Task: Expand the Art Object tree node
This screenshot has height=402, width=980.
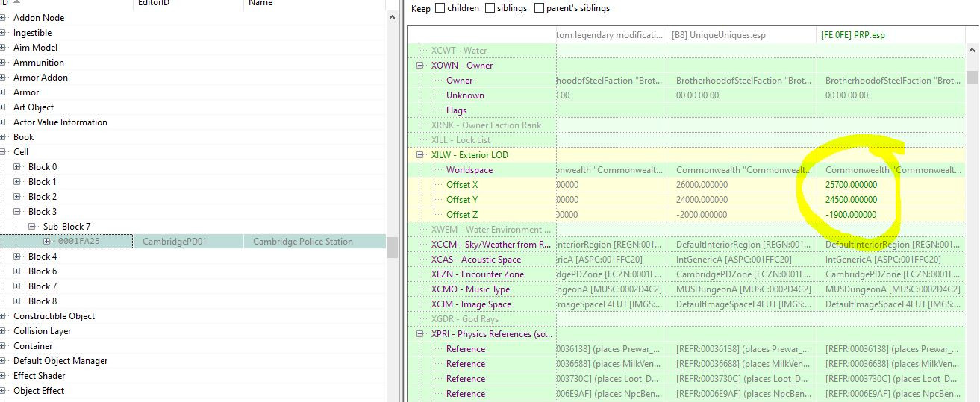Action: click(3, 107)
